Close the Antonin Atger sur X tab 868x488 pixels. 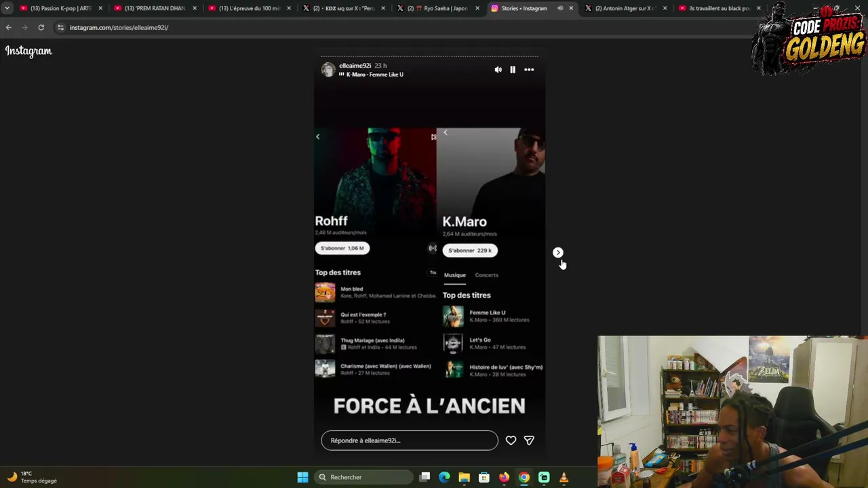click(665, 8)
